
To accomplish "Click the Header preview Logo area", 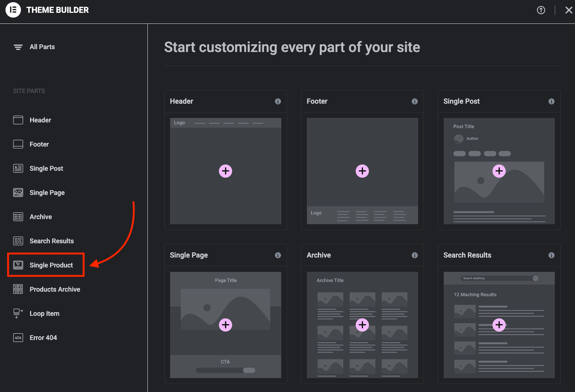I will [179, 123].
